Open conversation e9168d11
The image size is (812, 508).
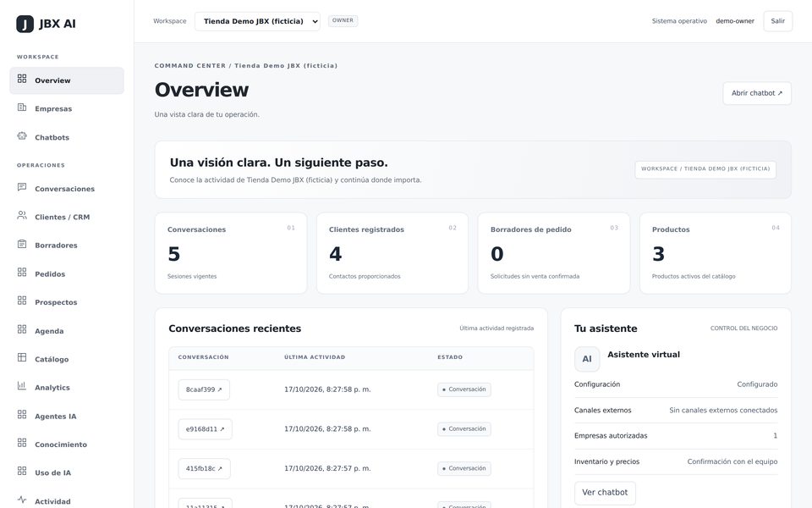(205, 429)
